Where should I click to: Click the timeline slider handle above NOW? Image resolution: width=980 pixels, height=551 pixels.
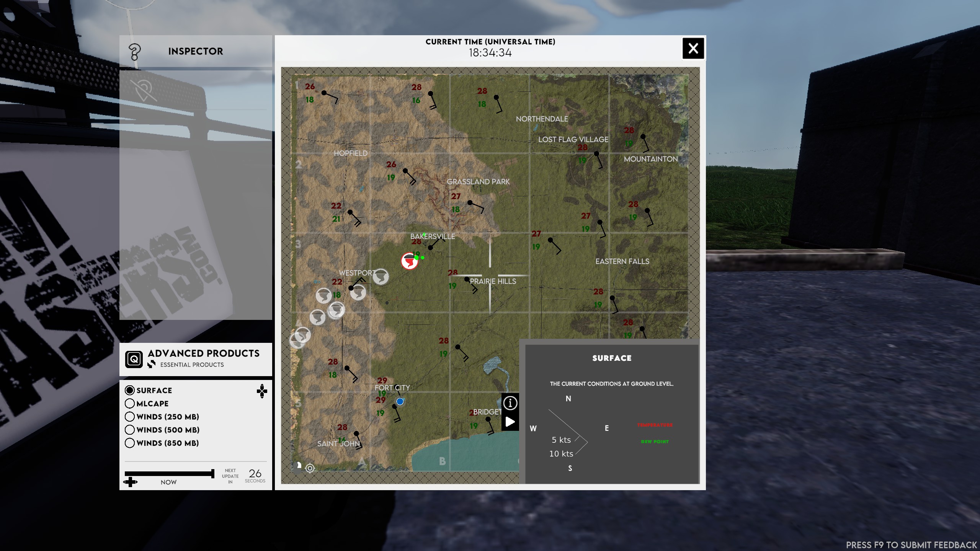(213, 474)
